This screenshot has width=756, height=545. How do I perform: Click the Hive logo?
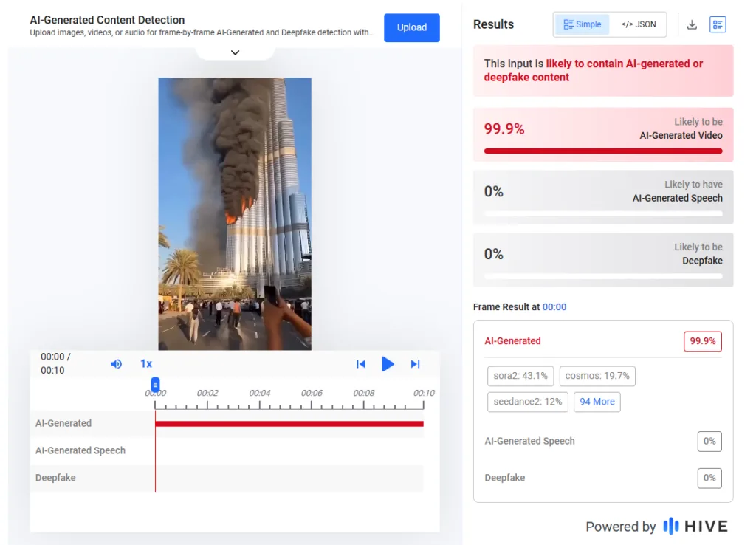click(695, 526)
